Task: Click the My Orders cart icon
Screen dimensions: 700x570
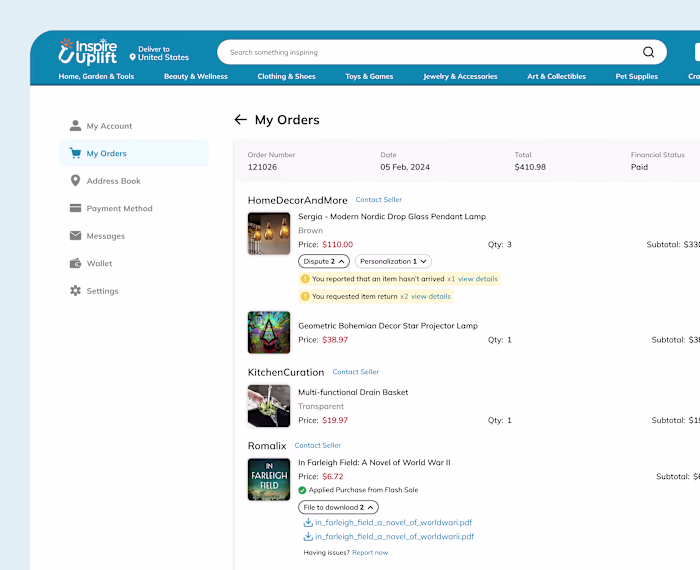Action: (x=75, y=153)
